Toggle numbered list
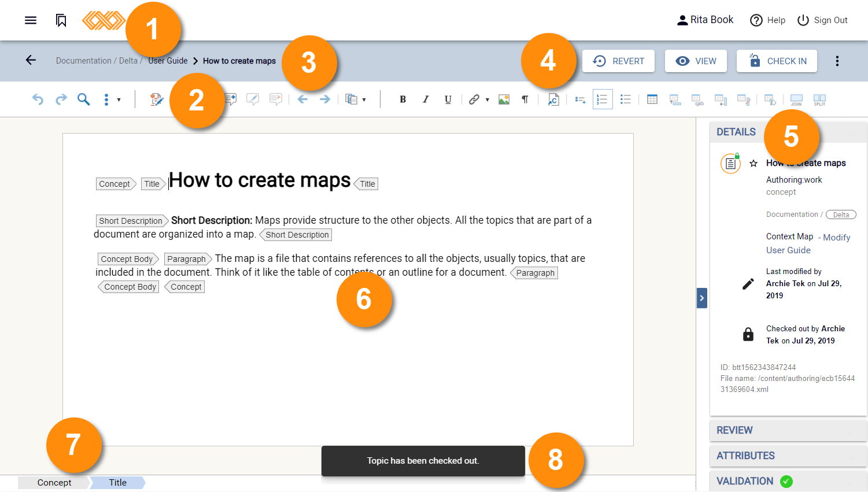 point(603,99)
